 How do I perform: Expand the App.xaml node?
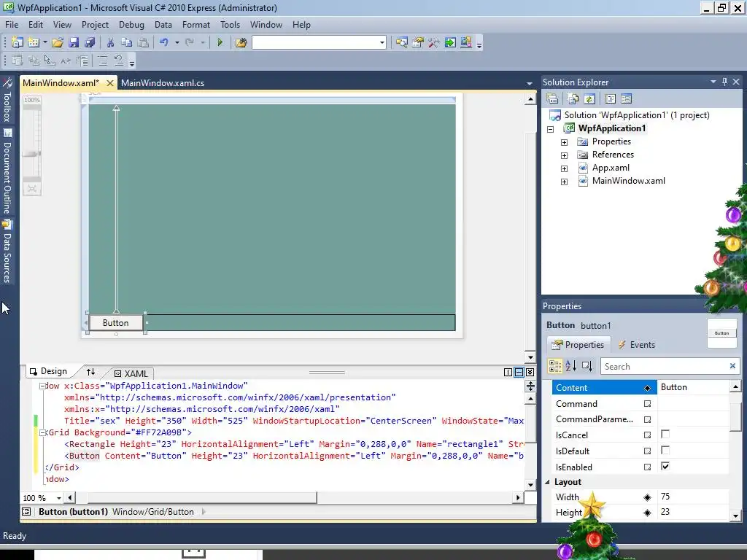564,168
